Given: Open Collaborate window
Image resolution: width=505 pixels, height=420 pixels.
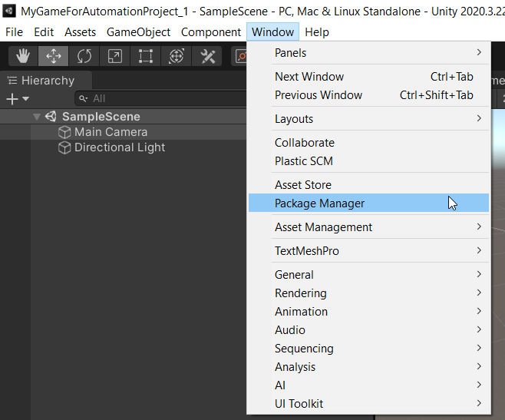Looking at the screenshot, I should coord(368,143).
